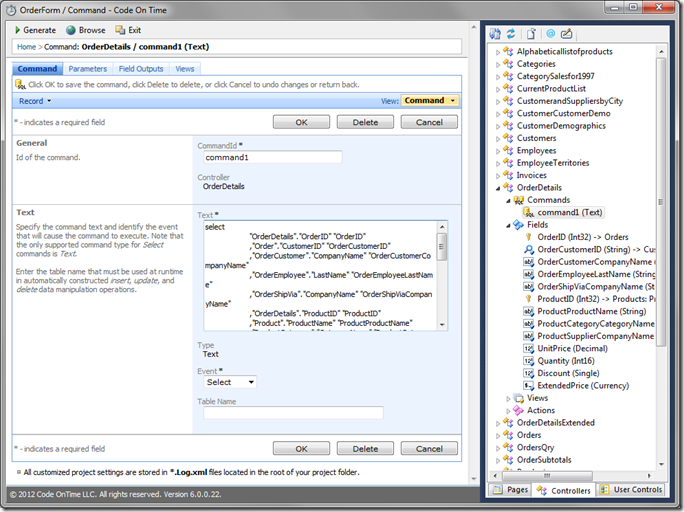Click in the CommandId input field

(x=273, y=157)
